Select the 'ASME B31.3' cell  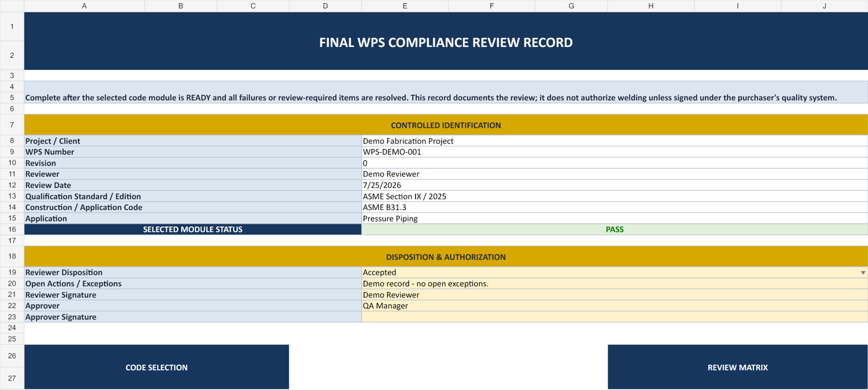pos(615,207)
